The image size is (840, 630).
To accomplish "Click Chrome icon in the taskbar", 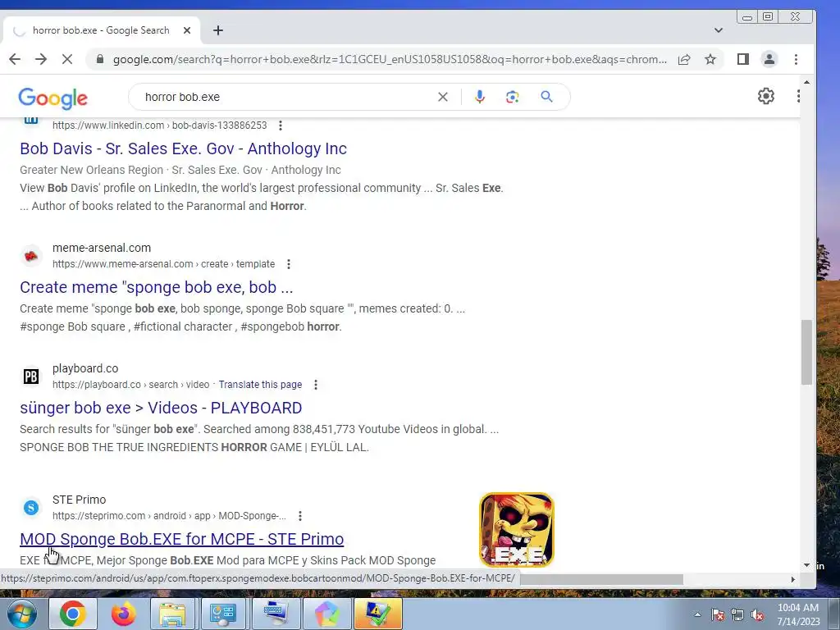I will (x=73, y=614).
